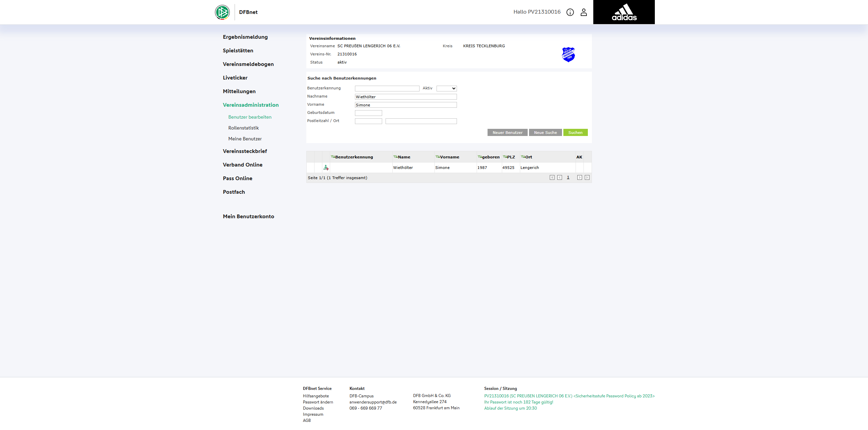Click the Neuer Benutzer button

(507, 133)
